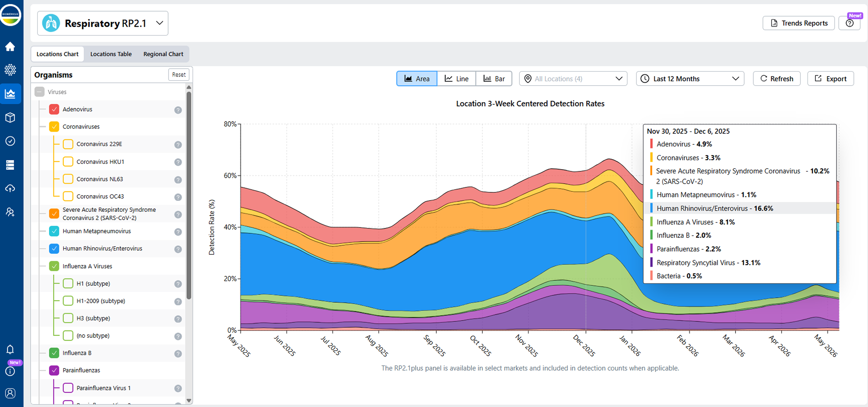The height and width of the screenshot is (407, 868).
Task: Open the info icon marked New
Action: coord(10,371)
